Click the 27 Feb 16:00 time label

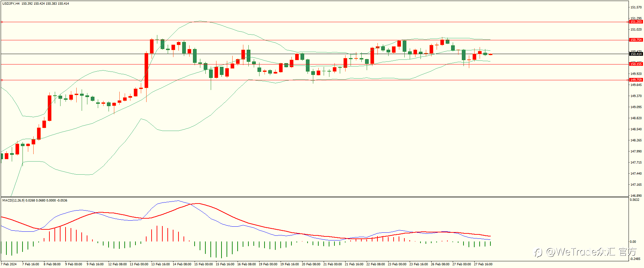point(483,264)
